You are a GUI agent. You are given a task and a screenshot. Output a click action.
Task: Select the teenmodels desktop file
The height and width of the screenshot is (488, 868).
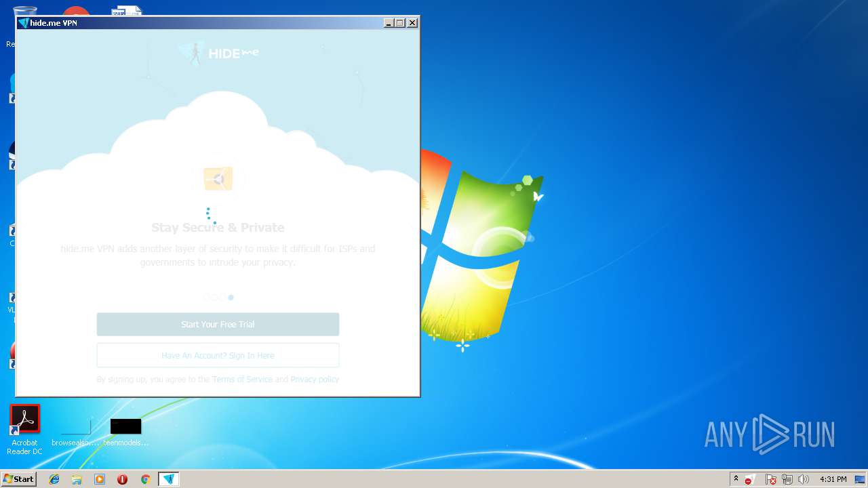point(125,431)
